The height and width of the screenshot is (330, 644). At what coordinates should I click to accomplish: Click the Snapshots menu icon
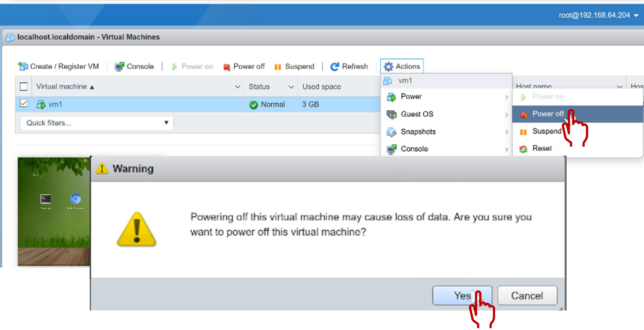click(x=391, y=132)
